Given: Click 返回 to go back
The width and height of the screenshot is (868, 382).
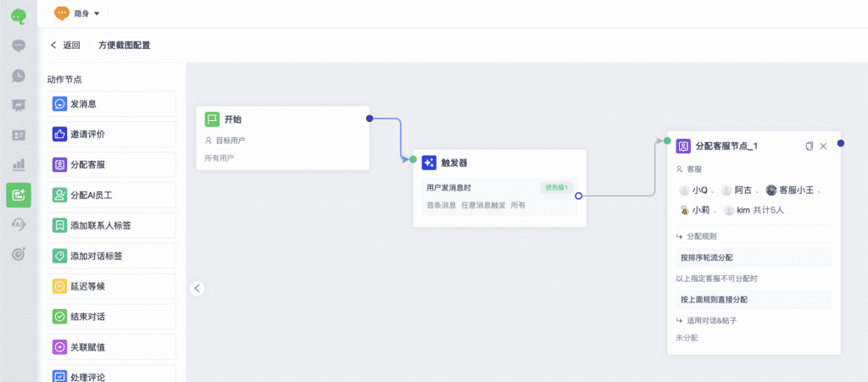Looking at the screenshot, I should coord(65,45).
